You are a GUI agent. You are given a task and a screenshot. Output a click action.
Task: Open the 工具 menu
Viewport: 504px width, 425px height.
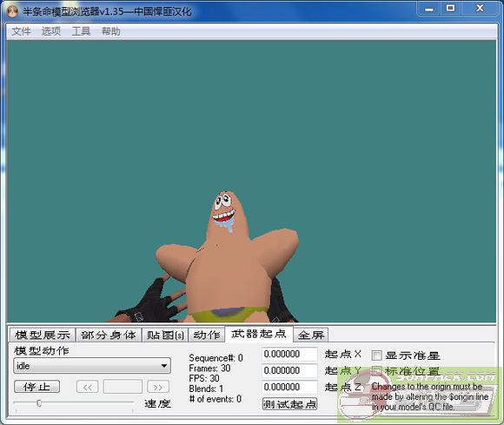[x=81, y=31]
